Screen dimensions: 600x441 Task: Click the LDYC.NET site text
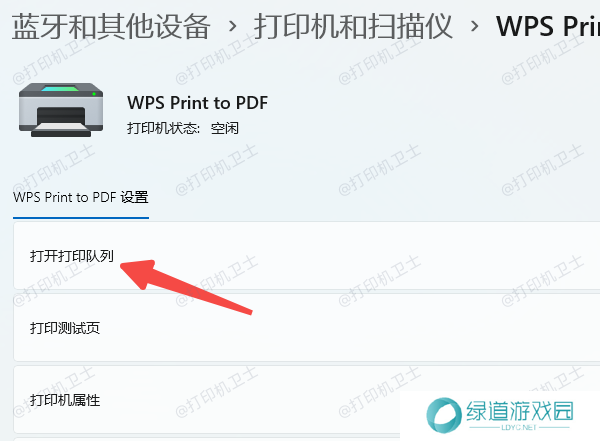519,427
